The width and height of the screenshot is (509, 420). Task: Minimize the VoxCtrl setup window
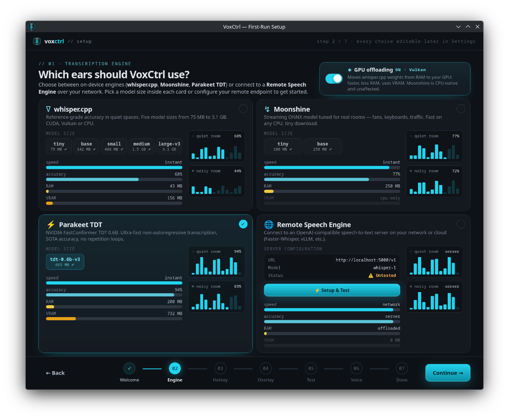458,27
